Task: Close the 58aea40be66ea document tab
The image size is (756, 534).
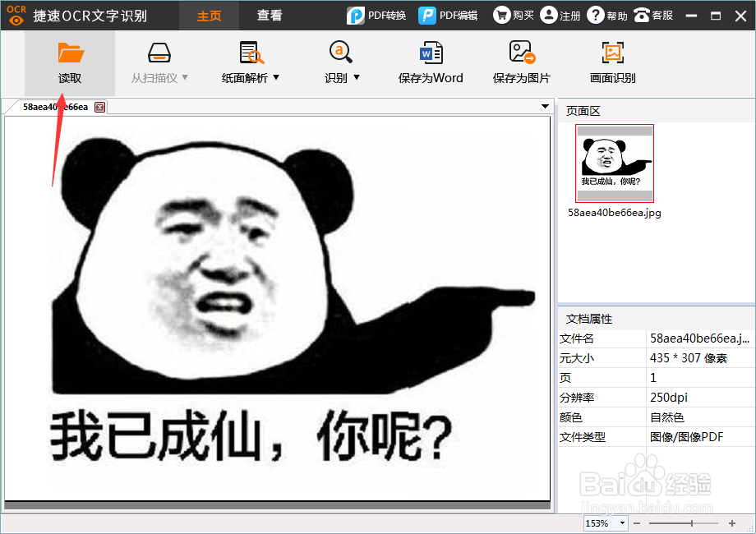Action: click(x=99, y=107)
